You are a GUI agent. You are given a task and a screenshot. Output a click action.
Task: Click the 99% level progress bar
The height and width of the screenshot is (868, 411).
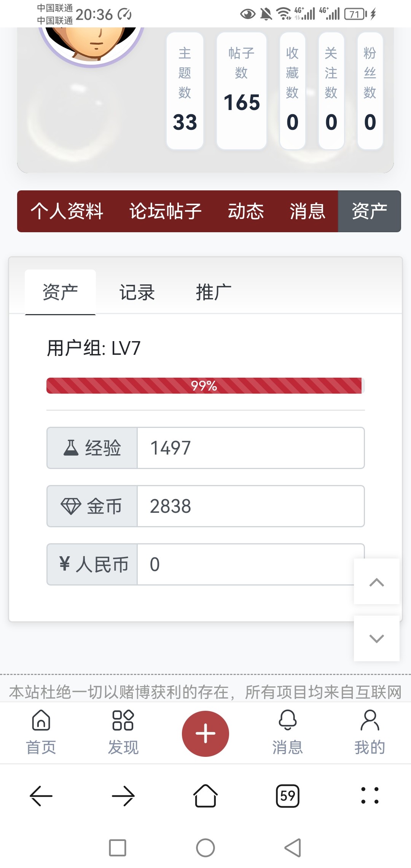205,386
